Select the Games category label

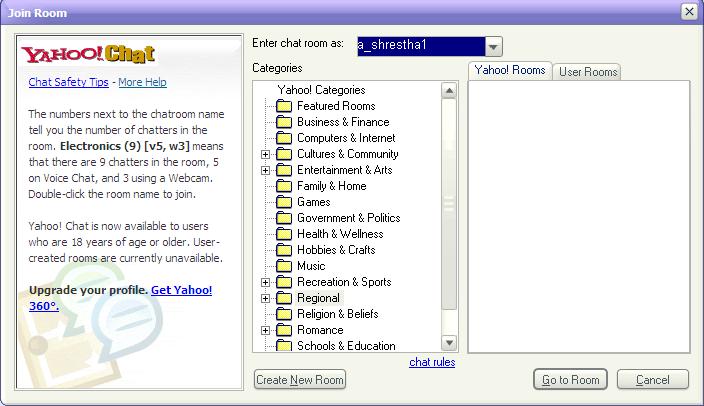click(x=314, y=202)
